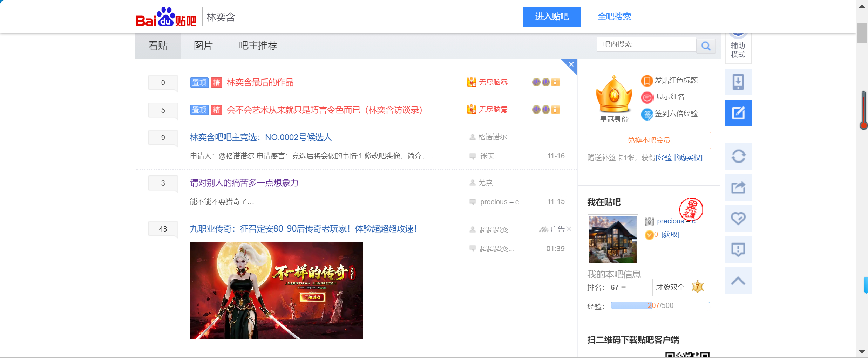Click the back-to-top chevron arrow icon
868x358 pixels.
[738, 281]
